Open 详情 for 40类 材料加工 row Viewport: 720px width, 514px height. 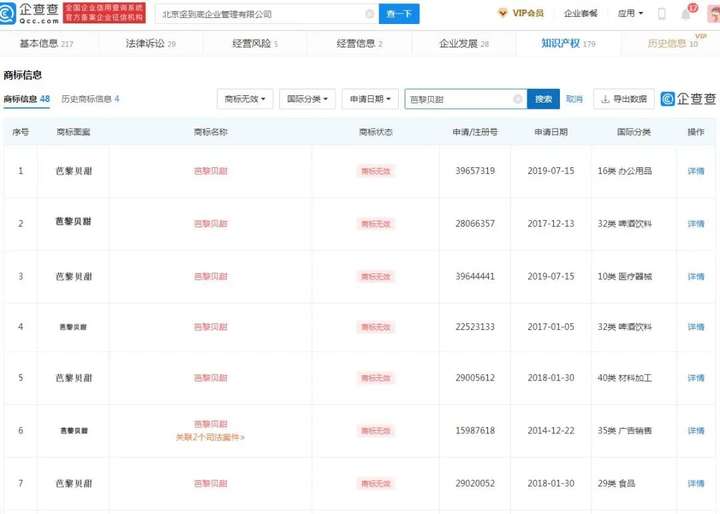(696, 378)
